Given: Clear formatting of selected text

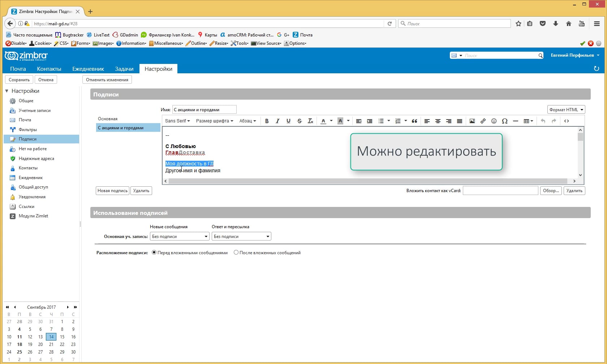Looking at the screenshot, I should coord(310,121).
